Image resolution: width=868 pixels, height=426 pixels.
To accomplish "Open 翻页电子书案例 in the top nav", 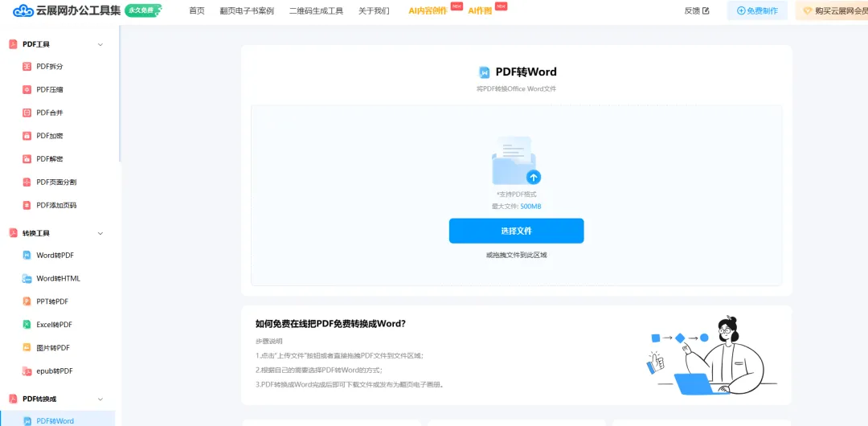I will pos(247,10).
